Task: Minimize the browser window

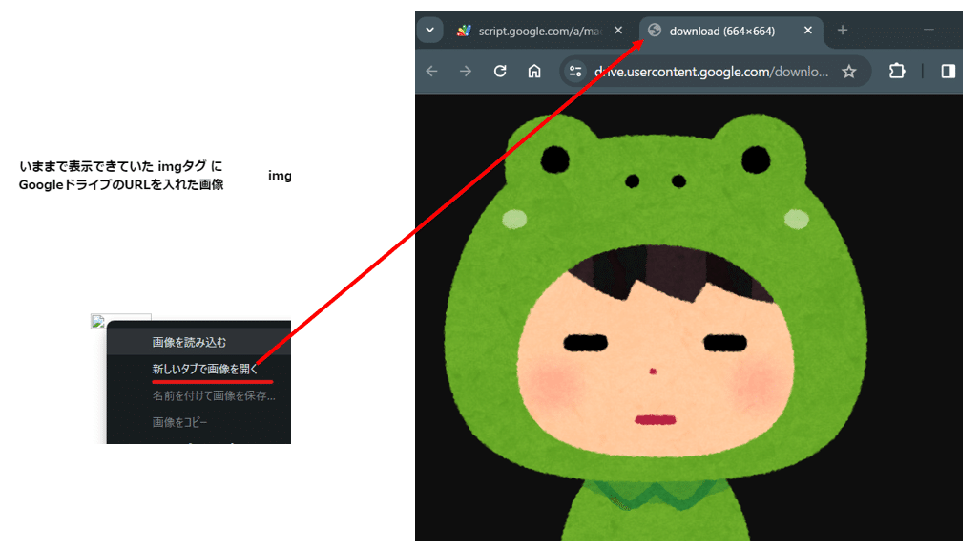Action: tap(928, 30)
